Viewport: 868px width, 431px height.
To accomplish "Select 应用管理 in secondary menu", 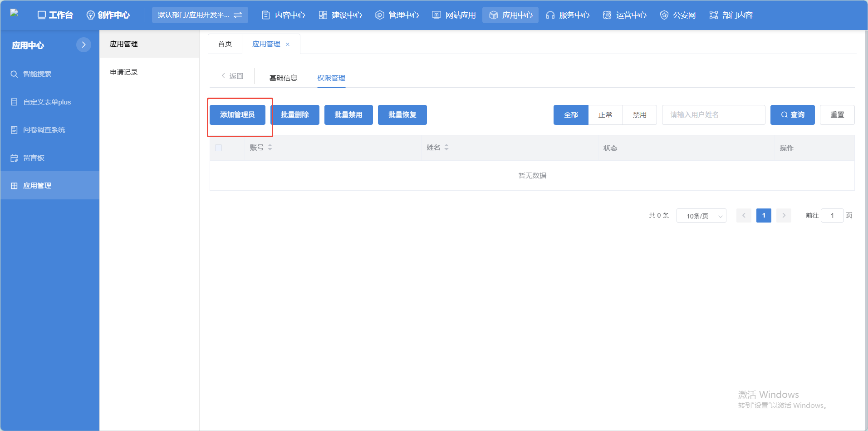I will (149, 44).
